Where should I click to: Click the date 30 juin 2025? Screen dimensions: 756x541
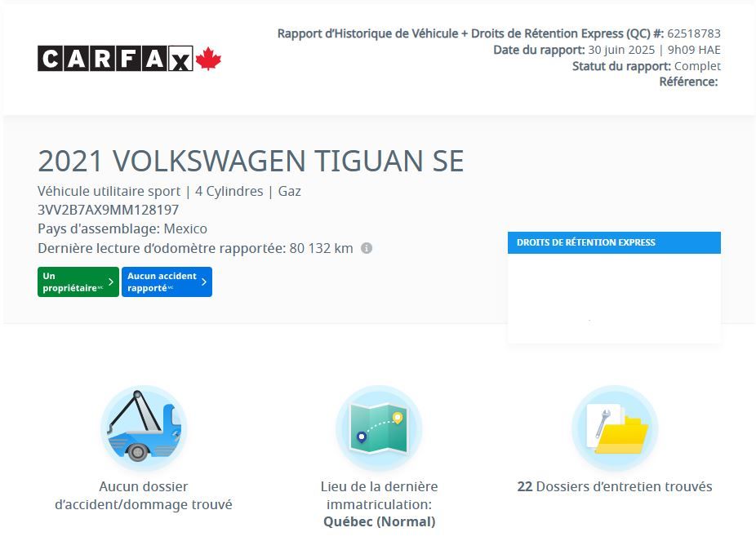tap(621, 50)
